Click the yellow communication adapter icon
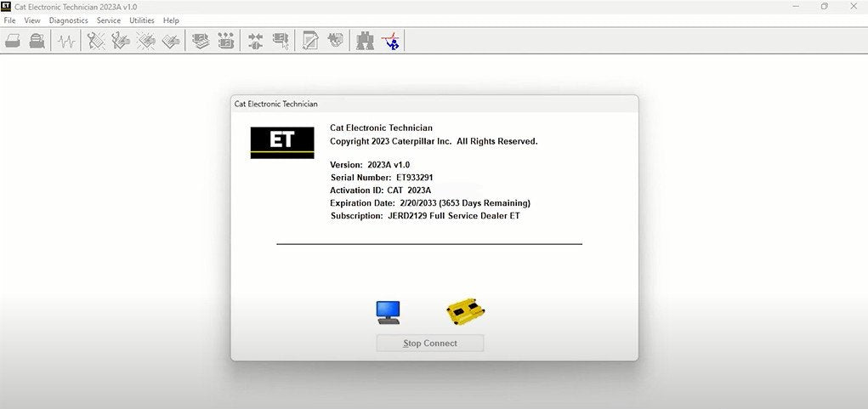This screenshot has height=409, width=868. [x=466, y=311]
